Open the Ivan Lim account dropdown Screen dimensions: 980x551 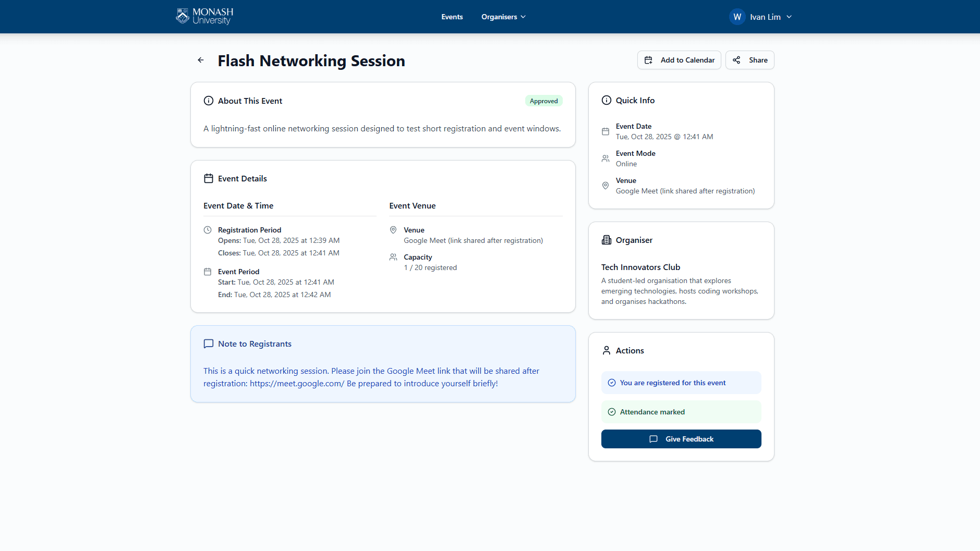point(765,17)
